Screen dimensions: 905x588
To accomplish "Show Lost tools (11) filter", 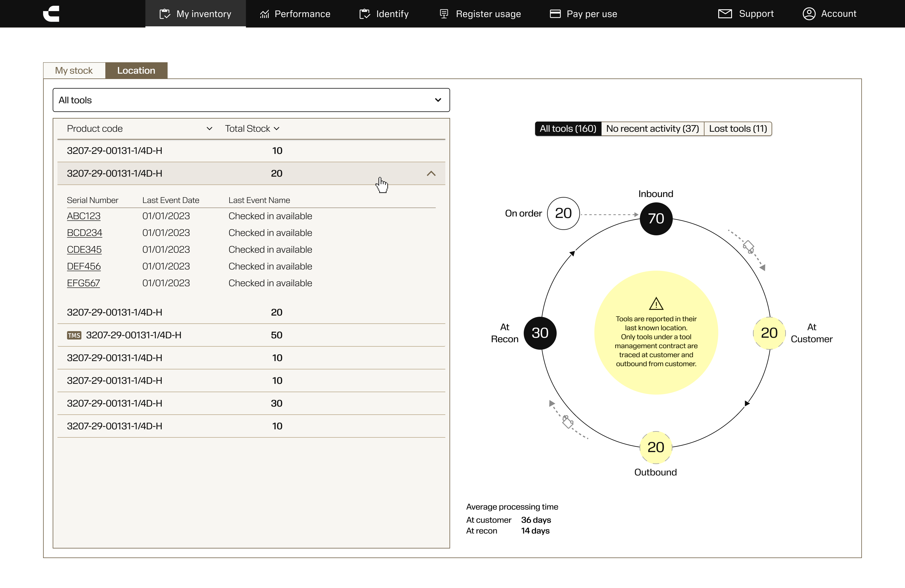I will (738, 128).
